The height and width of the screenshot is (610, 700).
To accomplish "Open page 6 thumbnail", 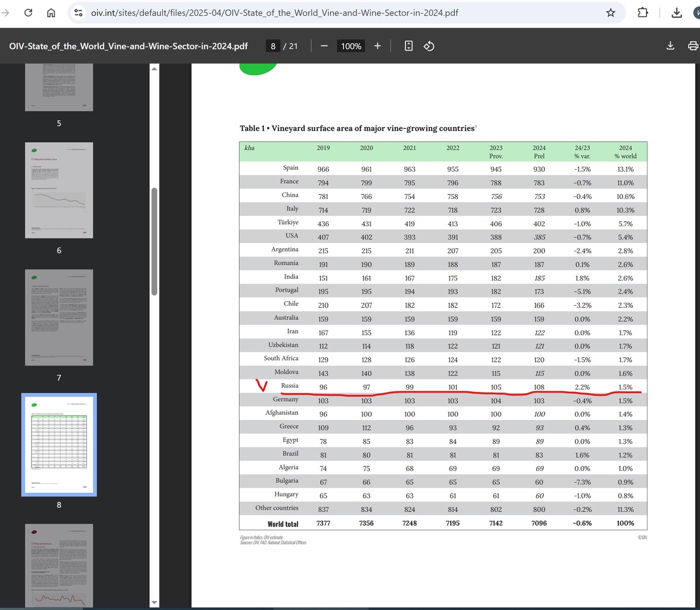I will coord(59,190).
